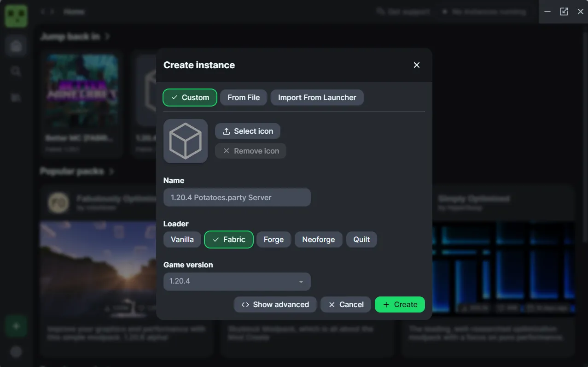Close the Create instance dialog
Image resolution: width=588 pixels, height=367 pixels.
coord(416,65)
